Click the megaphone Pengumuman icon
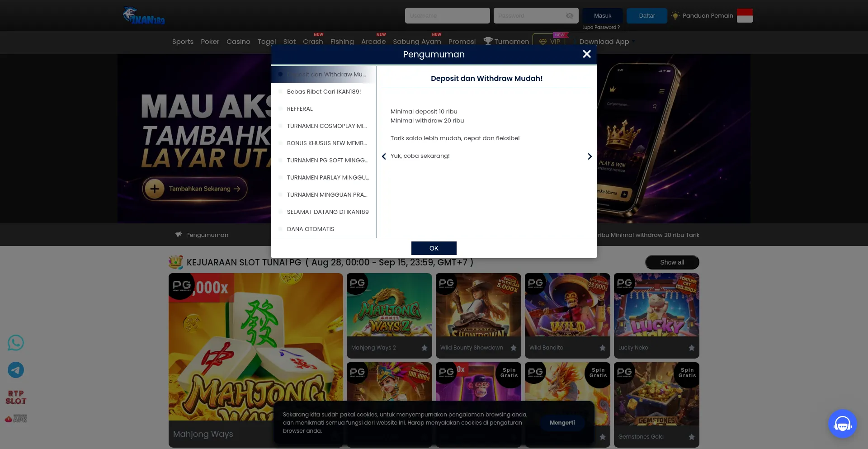 point(179,235)
